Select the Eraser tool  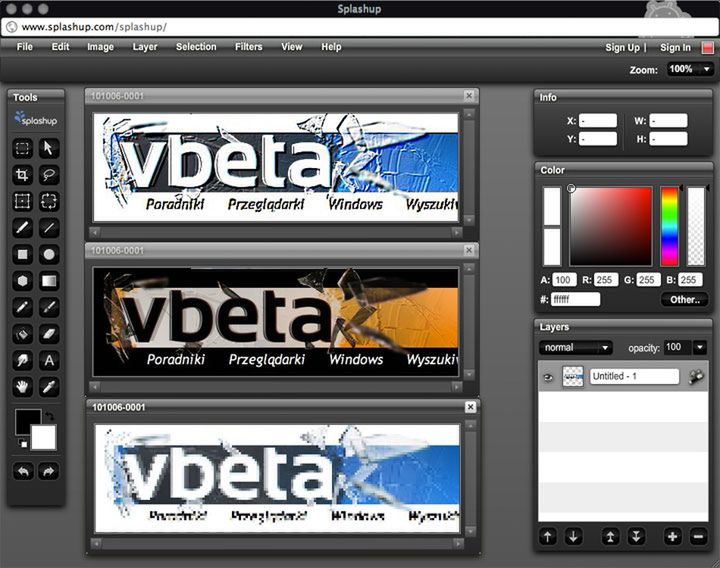(x=49, y=334)
